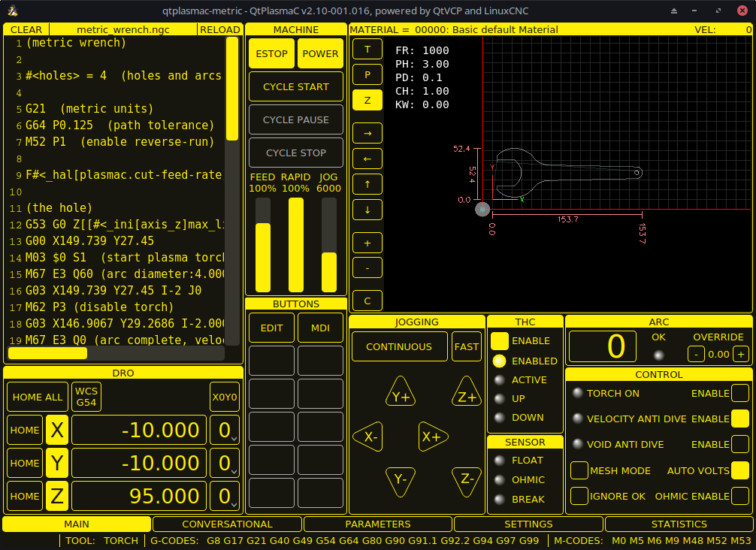756x550 pixels.
Task: Toggle THC ENABLE
Action: tap(500, 340)
